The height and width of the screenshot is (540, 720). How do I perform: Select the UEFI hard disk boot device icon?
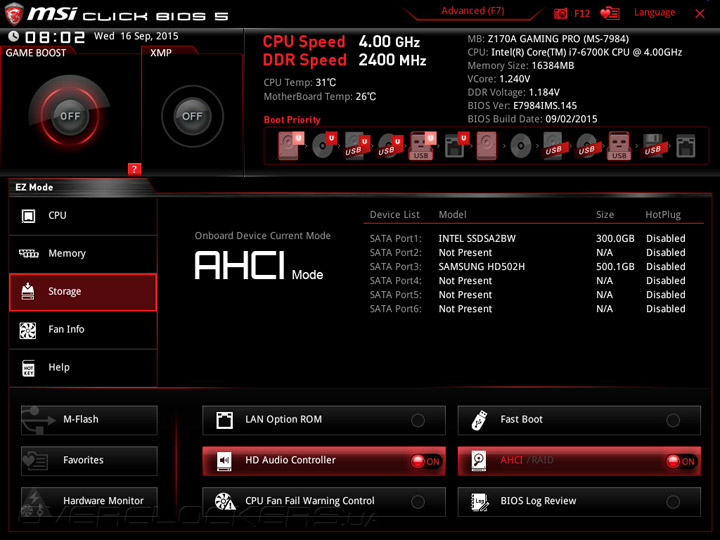pos(290,146)
